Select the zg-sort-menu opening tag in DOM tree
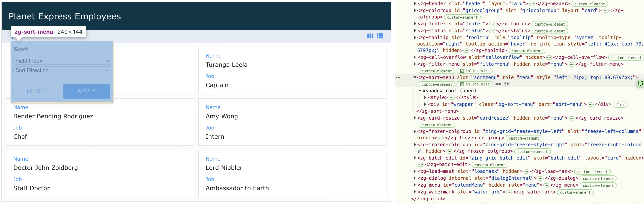644x204 pixels. coord(527,78)
